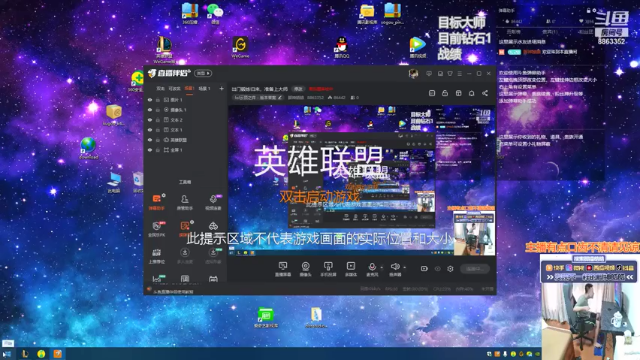Click the lock icon above the preview
640x360 pixels.
445,93
